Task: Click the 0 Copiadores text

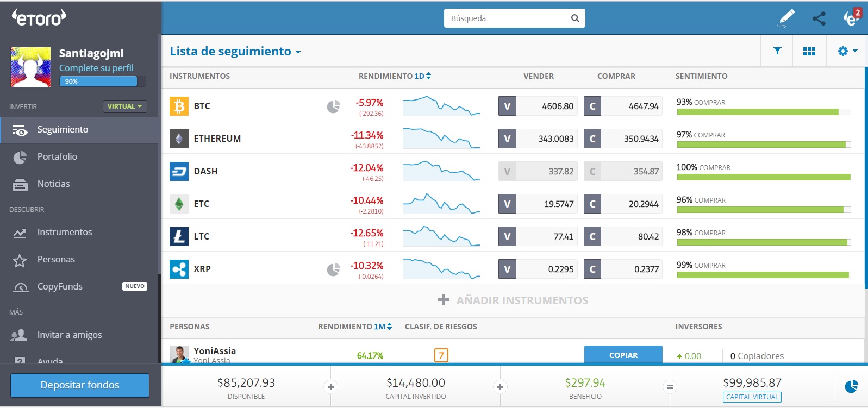Action: 757,356
